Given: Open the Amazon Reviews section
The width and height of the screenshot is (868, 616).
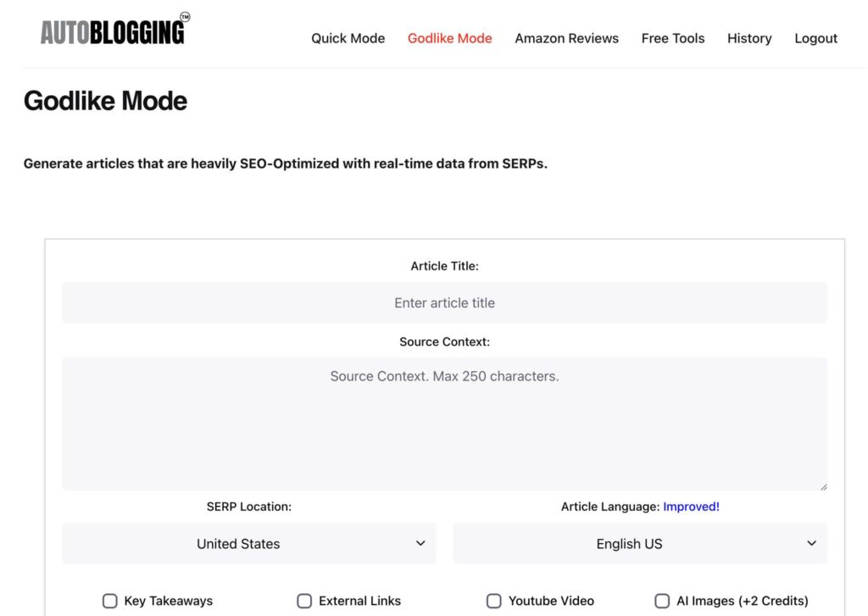Looking at the screenshot, I should pos(566,38).
